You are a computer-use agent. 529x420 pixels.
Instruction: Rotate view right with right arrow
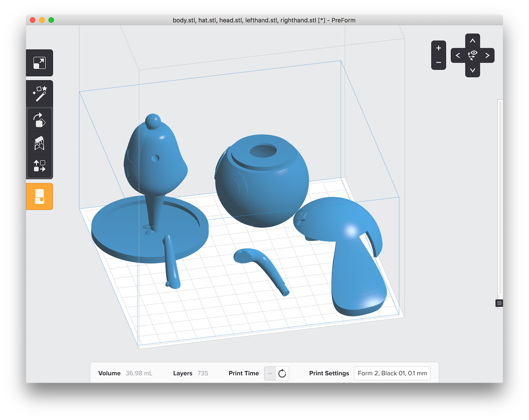point(487,56)
